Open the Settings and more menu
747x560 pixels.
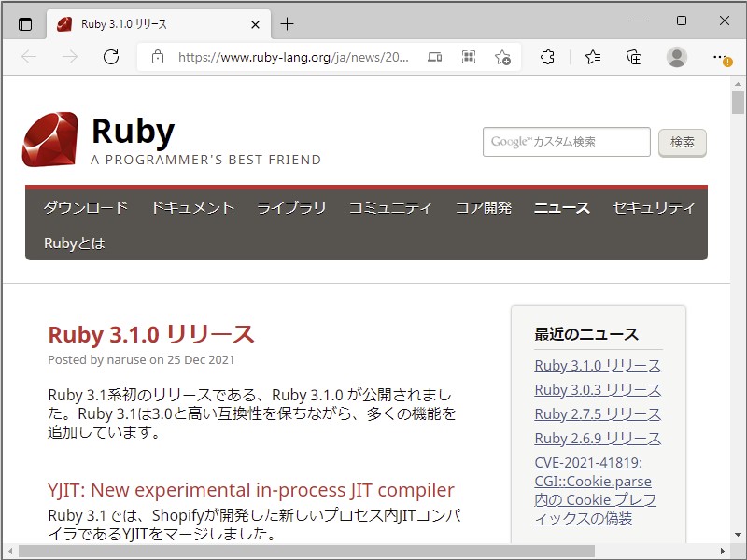click(x=718, y=57)
